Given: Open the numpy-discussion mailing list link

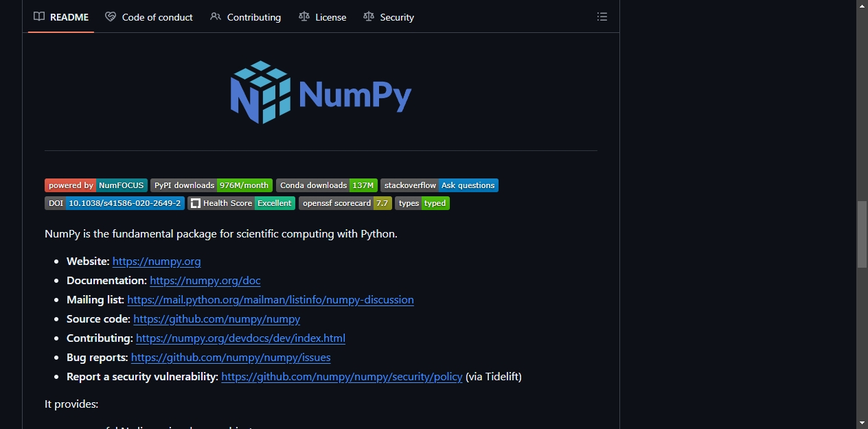Looking at the screenshot, I should (271, 300).
